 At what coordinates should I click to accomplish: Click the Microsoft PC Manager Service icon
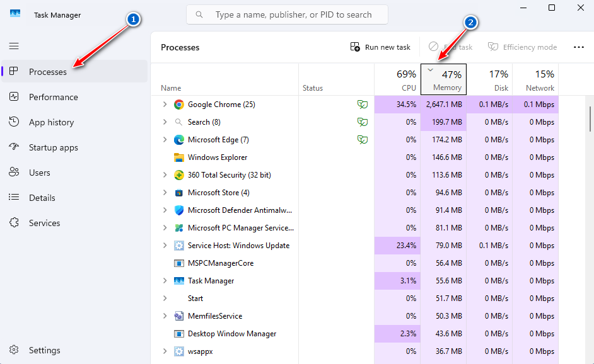point(179,228)
